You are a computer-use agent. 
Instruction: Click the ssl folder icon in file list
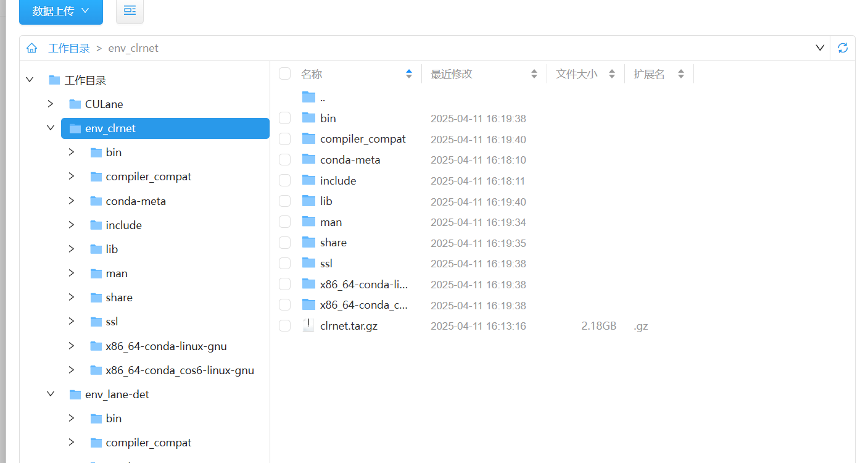point(308,263)
